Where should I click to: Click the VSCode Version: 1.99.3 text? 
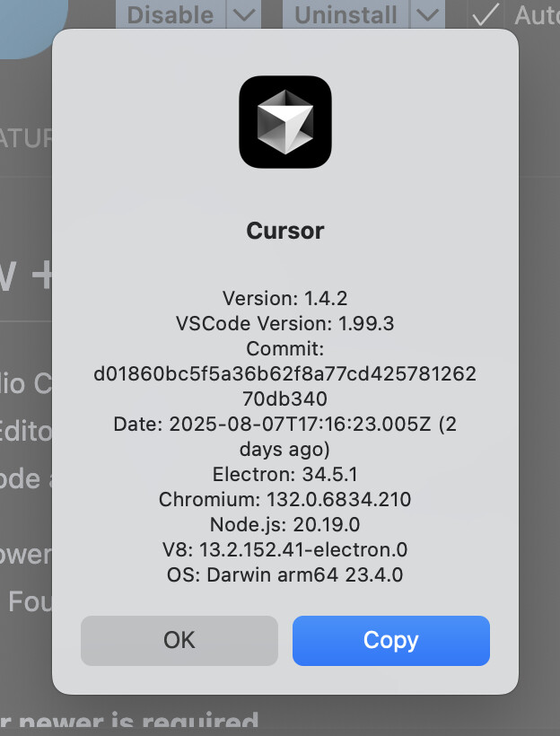[x=284, y=323]
